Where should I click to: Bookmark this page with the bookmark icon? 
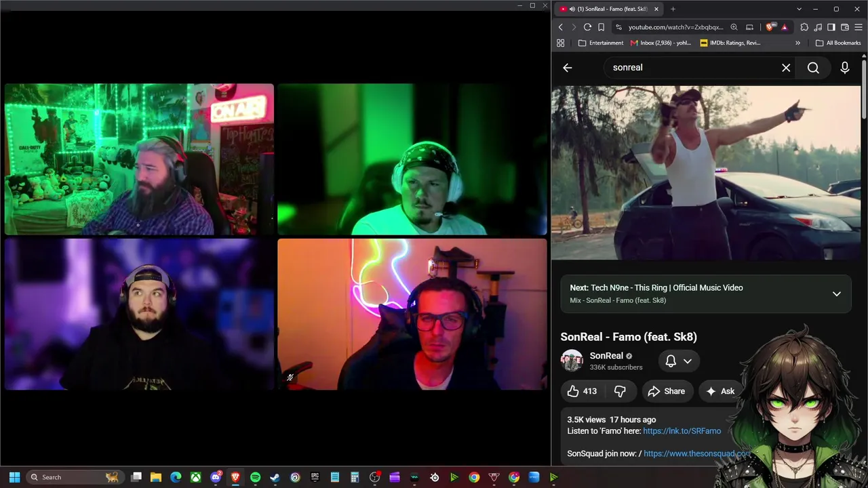[601, 27]
